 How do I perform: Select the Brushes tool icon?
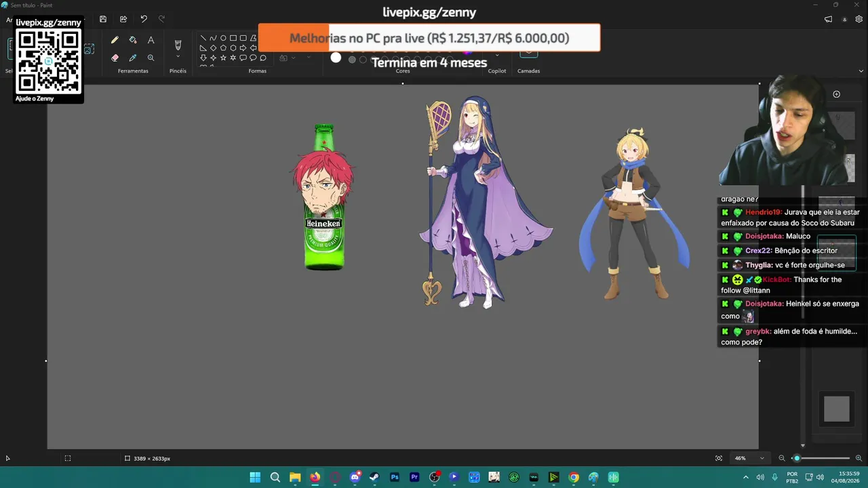pyautogui.click(x=178, y=45)
